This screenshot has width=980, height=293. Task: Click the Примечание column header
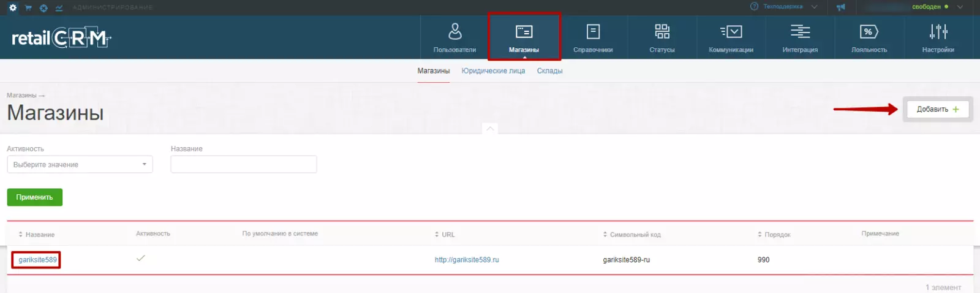point(880,234)
